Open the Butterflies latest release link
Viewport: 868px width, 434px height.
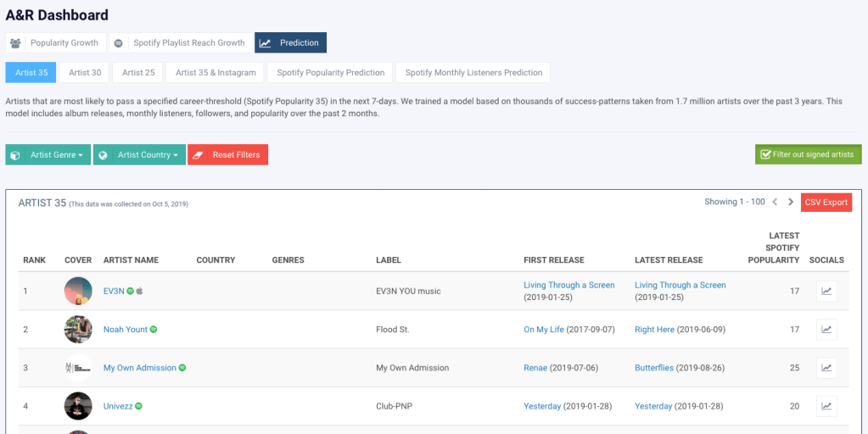[654, 368]
